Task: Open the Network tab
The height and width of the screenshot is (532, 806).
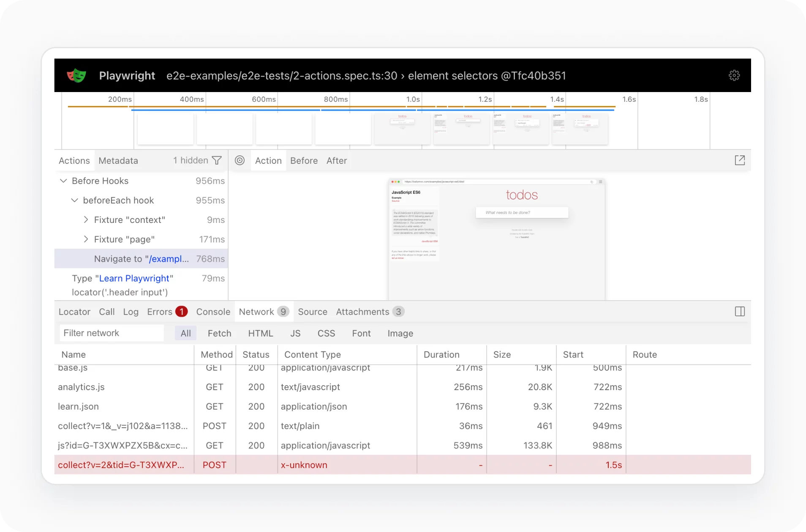Action: (264, 312)
